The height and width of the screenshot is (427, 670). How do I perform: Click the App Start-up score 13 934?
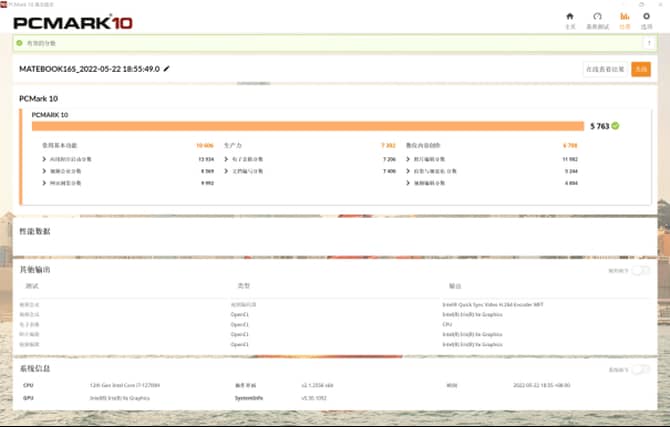(206, 159)
